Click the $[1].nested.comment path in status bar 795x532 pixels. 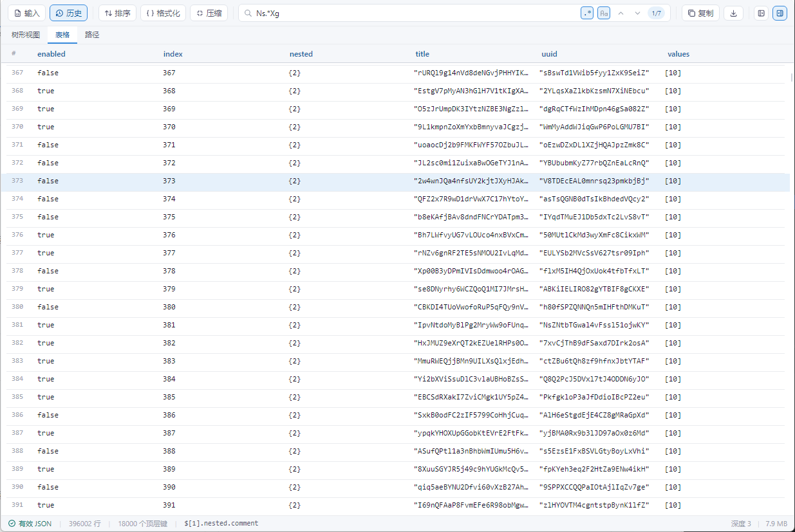point(221,524)
